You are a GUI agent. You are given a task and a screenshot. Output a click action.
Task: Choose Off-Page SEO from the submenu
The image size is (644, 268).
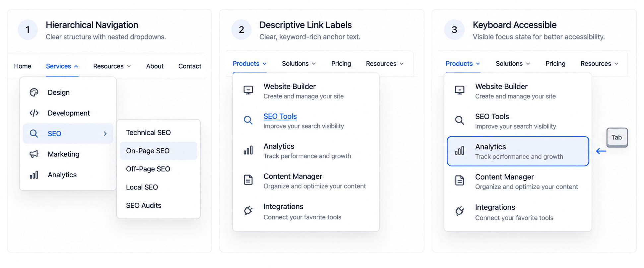159,169
